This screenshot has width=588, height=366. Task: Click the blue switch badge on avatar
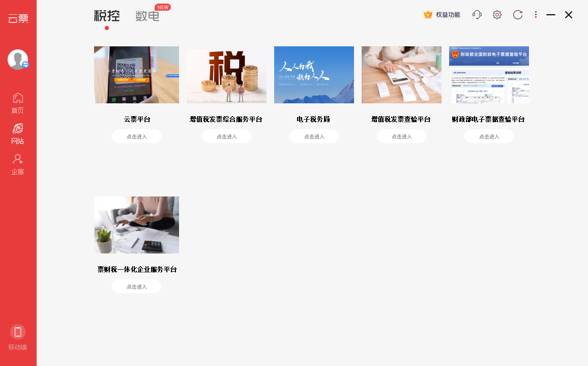pyautogui.click(x=25, y=65)
